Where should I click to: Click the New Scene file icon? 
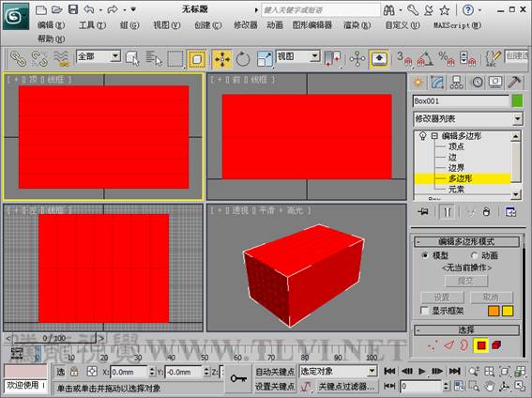coord(41,9)
